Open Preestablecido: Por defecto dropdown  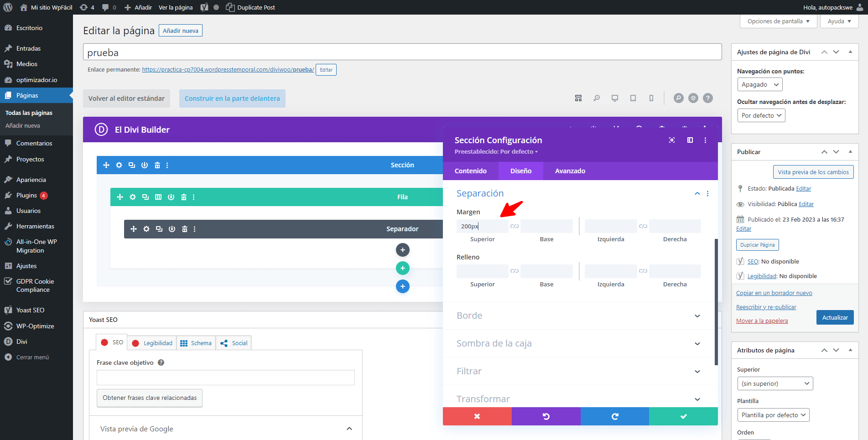pyautogui.click(x=496, y=152)
